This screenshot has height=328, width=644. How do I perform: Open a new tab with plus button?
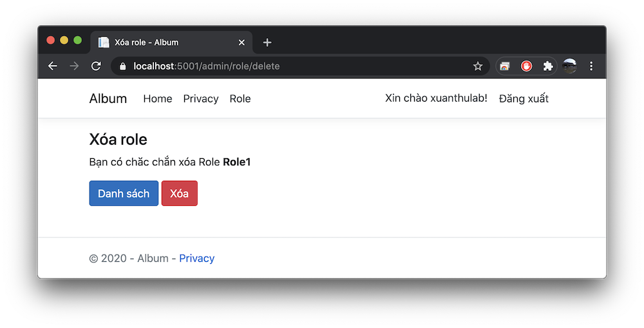point(267,42)
